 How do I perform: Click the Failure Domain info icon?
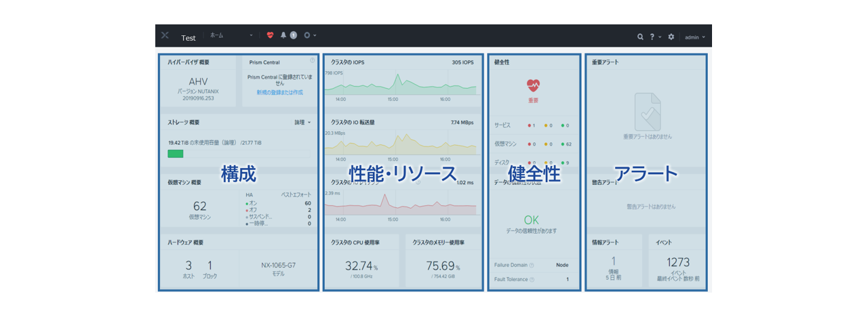coord(531,266)
